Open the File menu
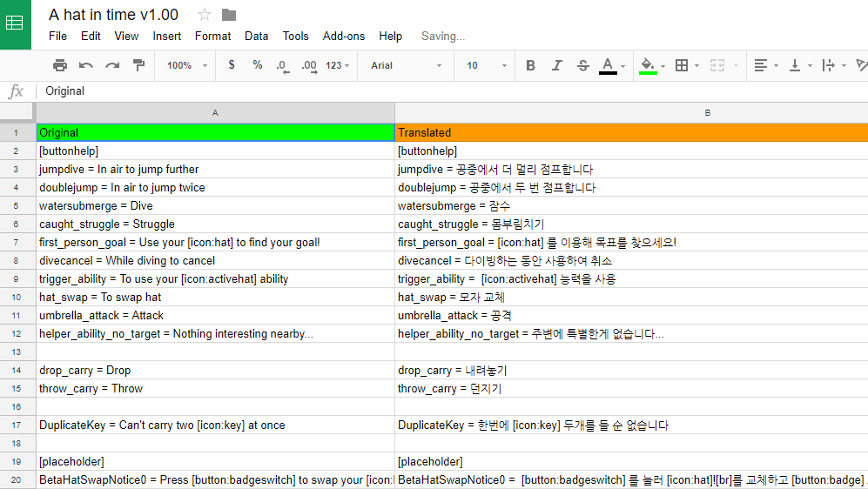This screenshot has width=868, height=489. tap(57, 36)
